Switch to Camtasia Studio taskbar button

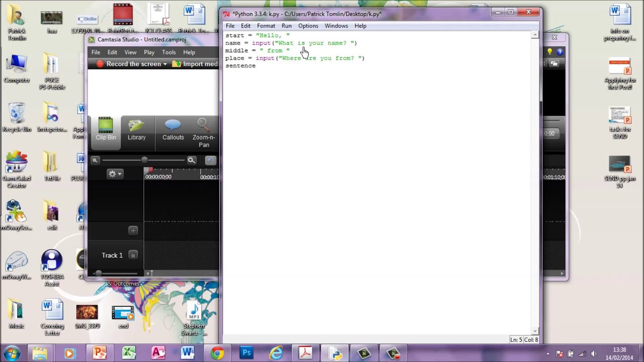pos(364,353)
